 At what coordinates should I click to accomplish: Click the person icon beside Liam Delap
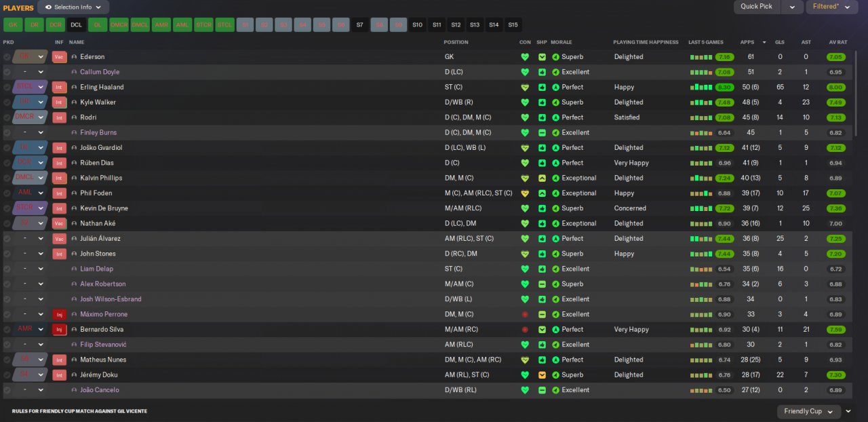pyautogui.click(x=74, y=269)
